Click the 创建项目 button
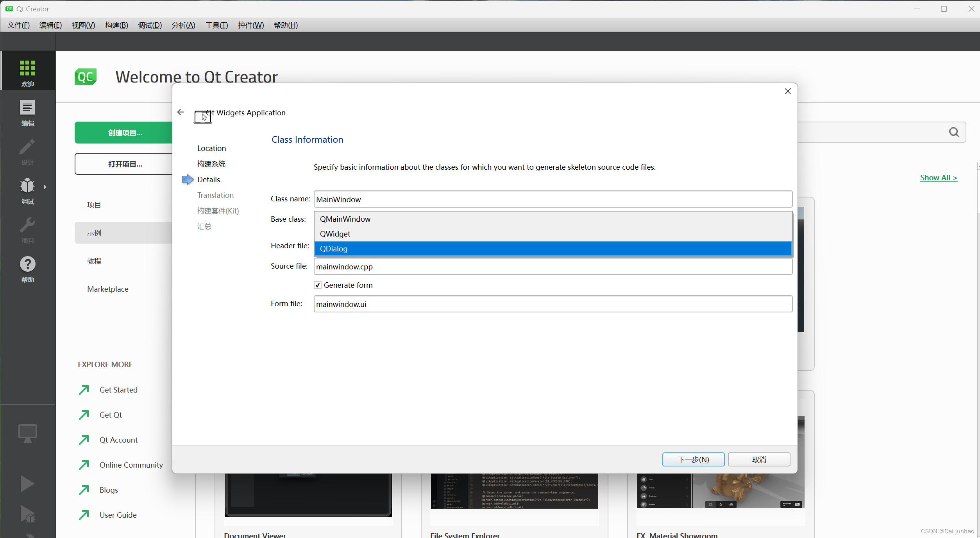Viewport: 980px width, 538px height. [x=123, y=133]
